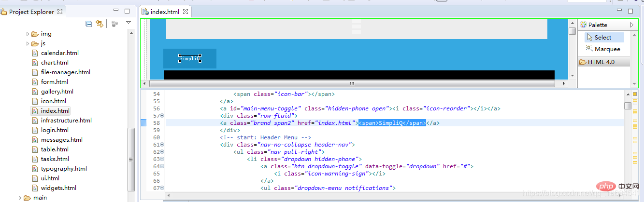Select messages.html in the tree
This screenshot has height=202, width=644.
62,140
